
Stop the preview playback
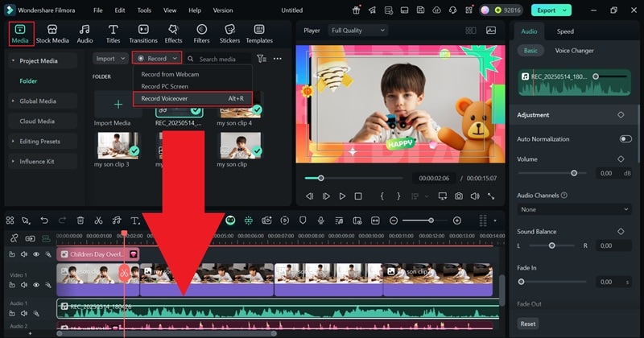click(x=358, y=196)
